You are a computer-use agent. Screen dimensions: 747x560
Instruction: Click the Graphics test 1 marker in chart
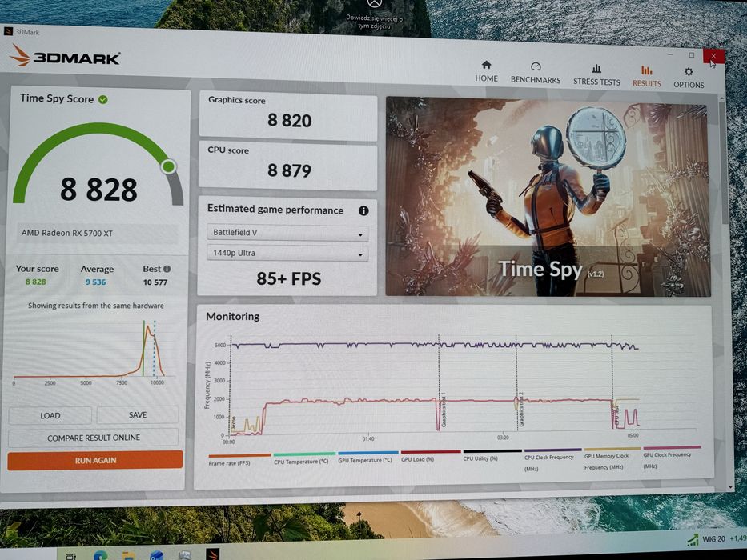443,410
